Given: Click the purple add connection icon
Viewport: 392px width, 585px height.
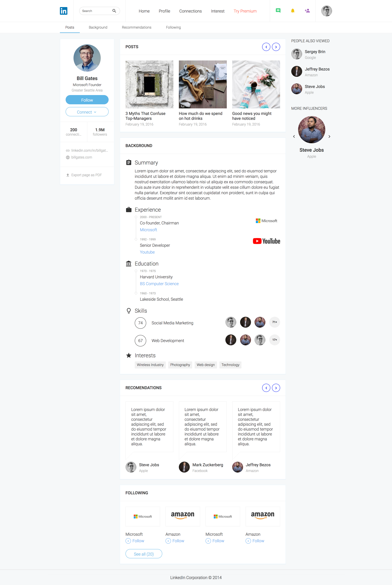Looking at the screenshot, I should [307, 11].
